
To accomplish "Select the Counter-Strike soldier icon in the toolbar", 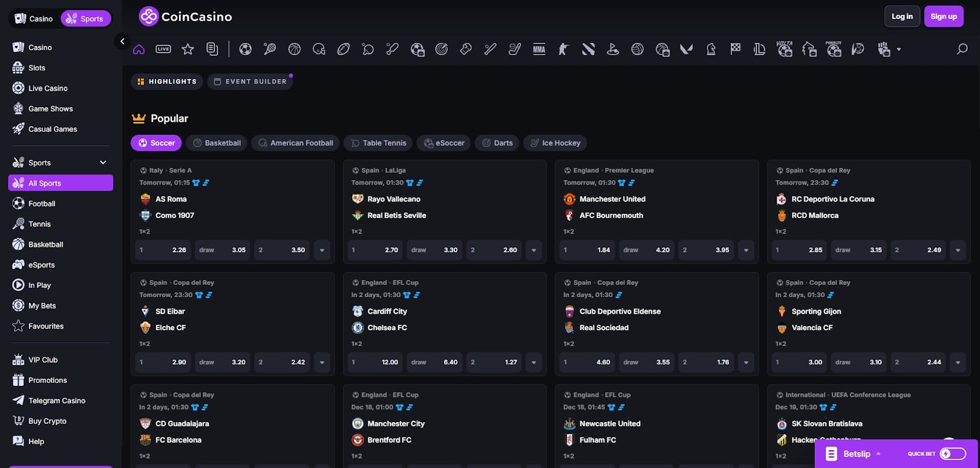I will [563, 49].
